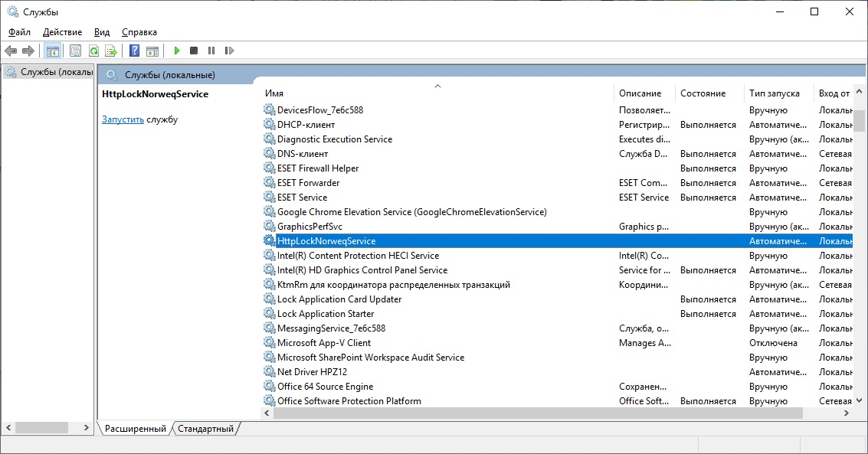Screen dimensions: 868x454
Task: Start service with green play icon
Action: click(x=177, y=51)
